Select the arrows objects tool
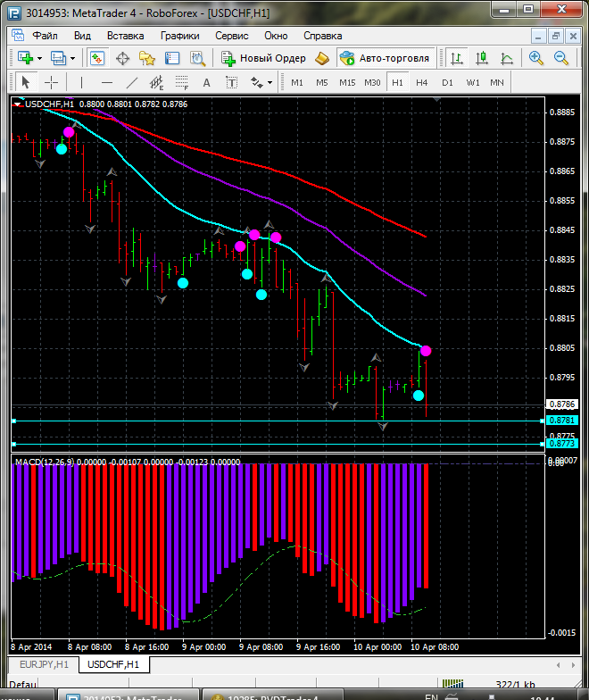Screen dimensions: 589x700 pyautogui.click(x=257, y=82)
